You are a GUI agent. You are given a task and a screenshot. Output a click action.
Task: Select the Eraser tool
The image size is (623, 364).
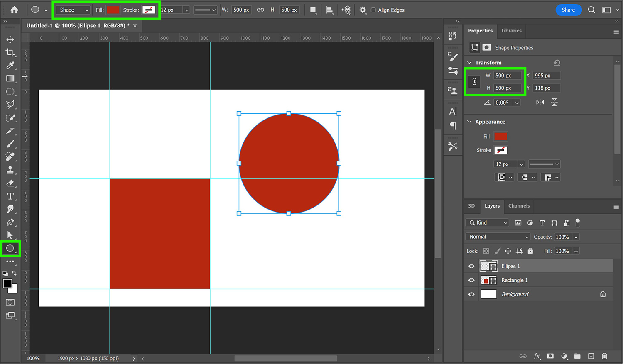[10, 183]
